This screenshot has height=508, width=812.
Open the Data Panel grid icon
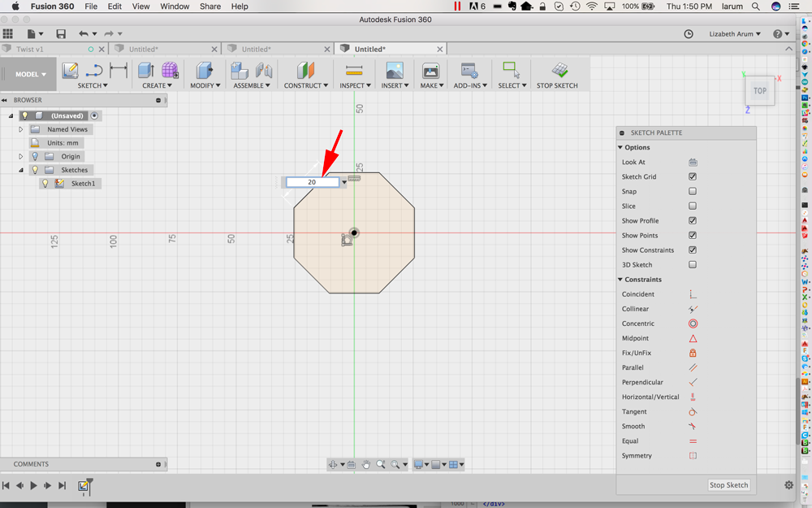click(7, 33)
